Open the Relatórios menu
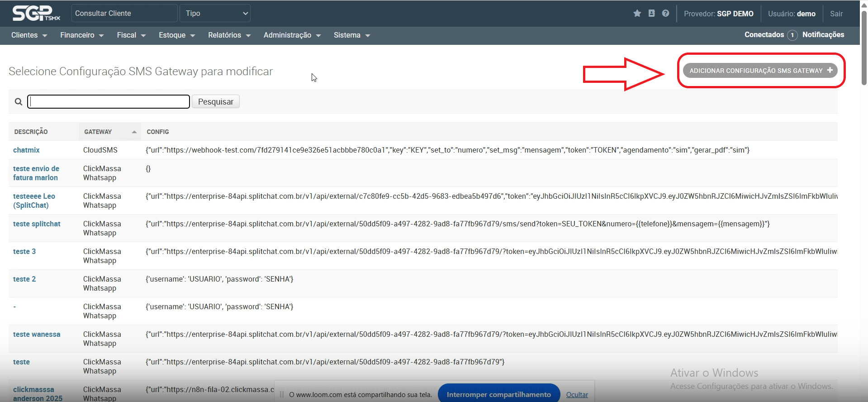 (x=229, y=35)
